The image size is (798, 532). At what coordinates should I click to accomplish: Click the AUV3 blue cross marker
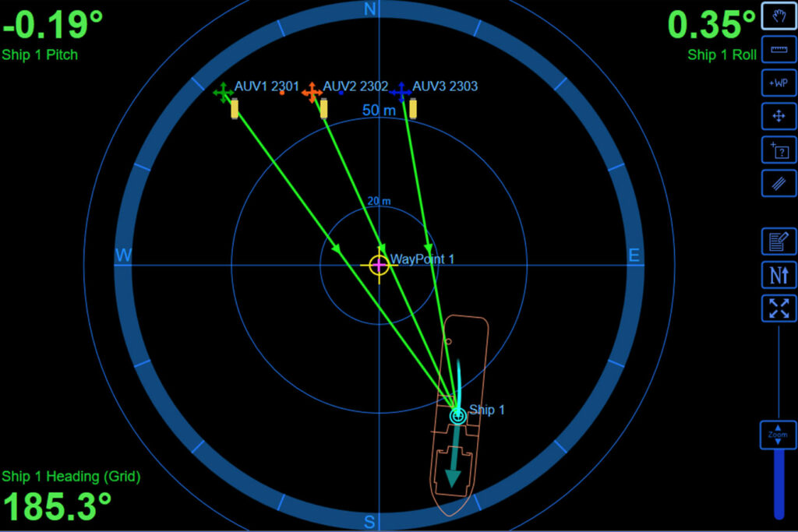point(401,92)
